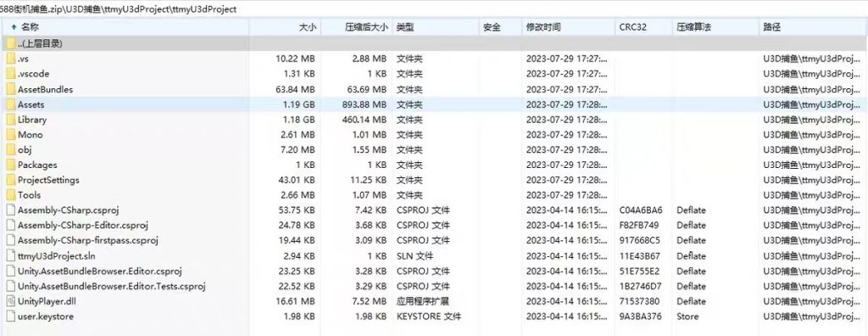Click the 1.19 GB size of Assets
The image size is (868, 336).
[x=299, y=104]
